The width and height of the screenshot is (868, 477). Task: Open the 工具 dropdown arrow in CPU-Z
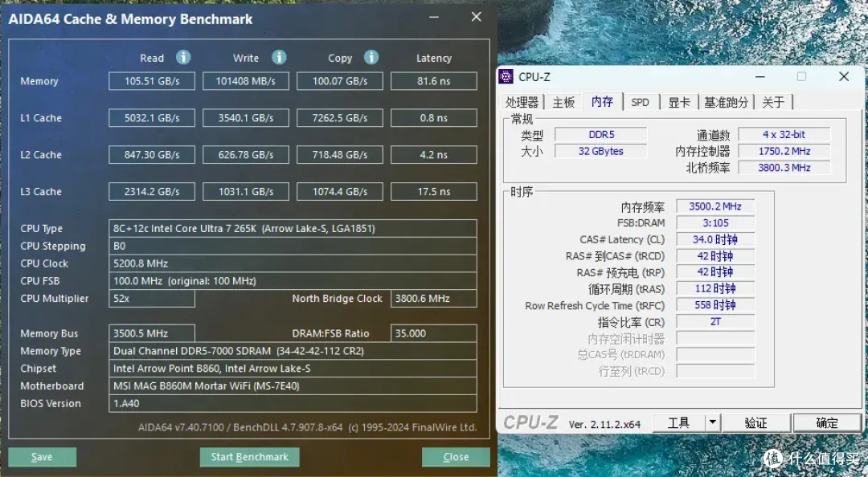[x=712, y=422]
